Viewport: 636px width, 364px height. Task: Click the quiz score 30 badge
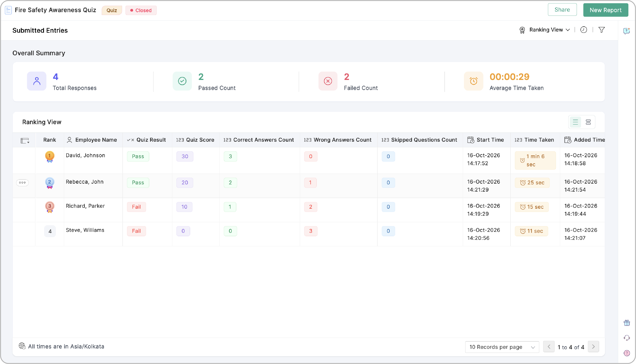coord(185,156)
